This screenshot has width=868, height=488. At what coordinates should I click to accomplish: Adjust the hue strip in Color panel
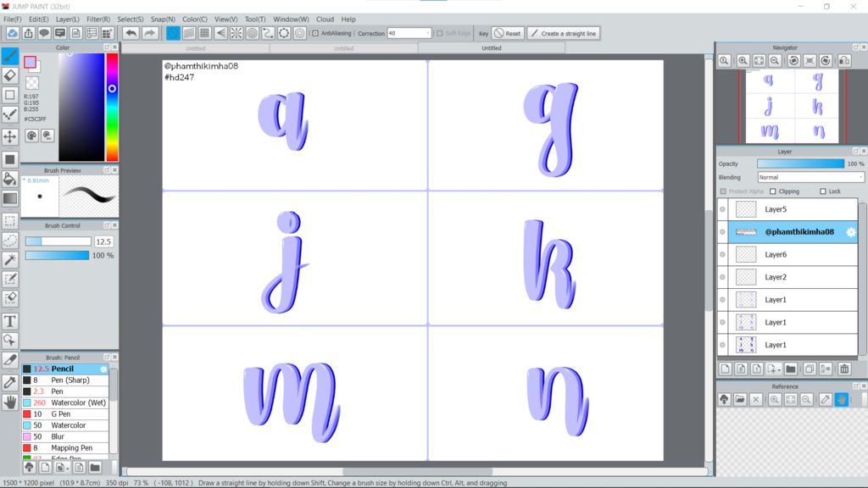pos(112,108)
